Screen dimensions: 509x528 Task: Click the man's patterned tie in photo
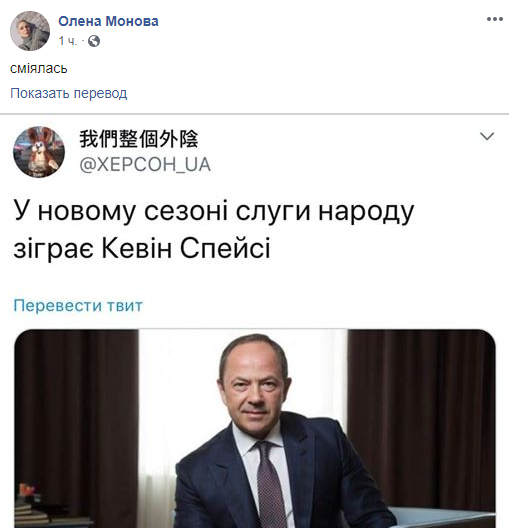tap(269, 485)
